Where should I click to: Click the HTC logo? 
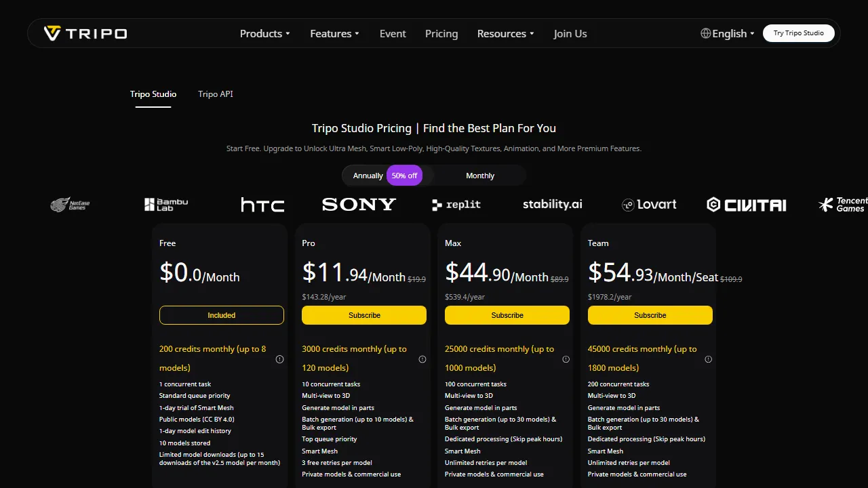tap(262, 204)
